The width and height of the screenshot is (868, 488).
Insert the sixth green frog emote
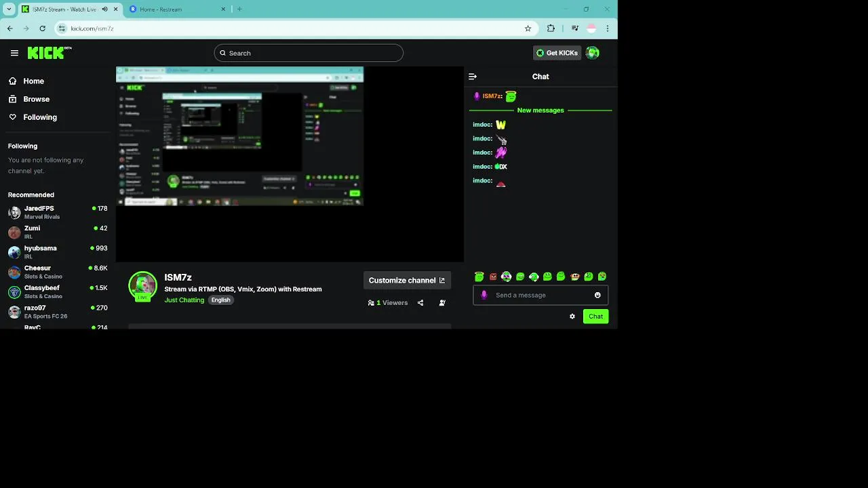click(x=547, y=277)
